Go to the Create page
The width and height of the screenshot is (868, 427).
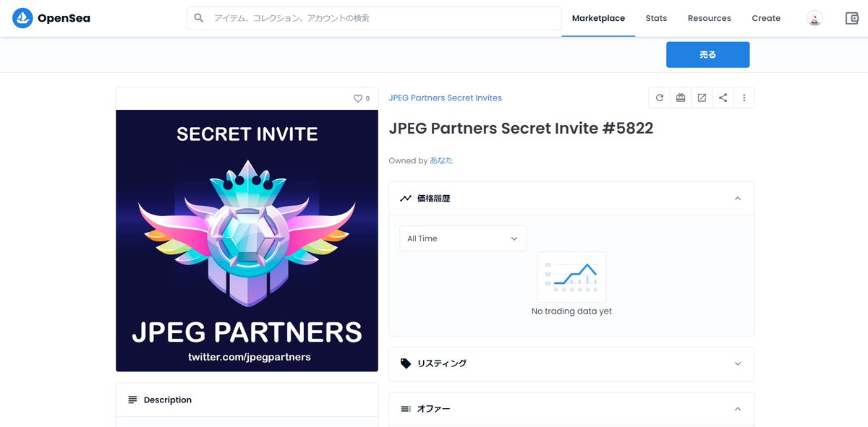click(766, 19)
